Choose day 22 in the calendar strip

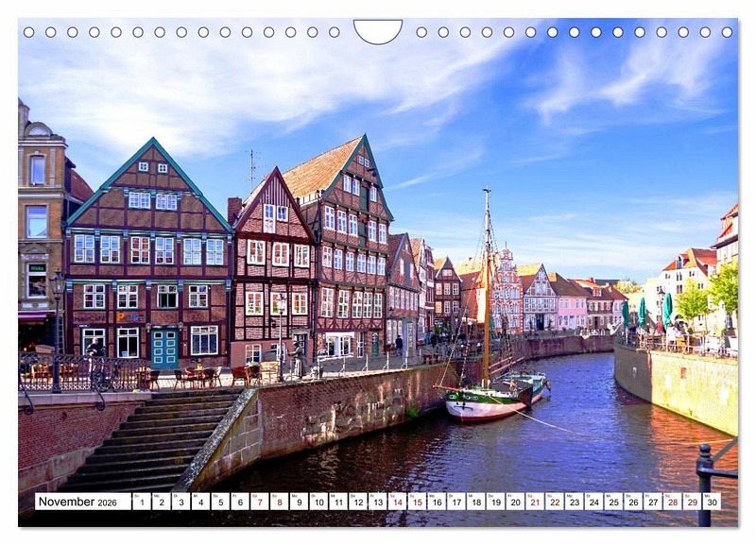point(555,502)
